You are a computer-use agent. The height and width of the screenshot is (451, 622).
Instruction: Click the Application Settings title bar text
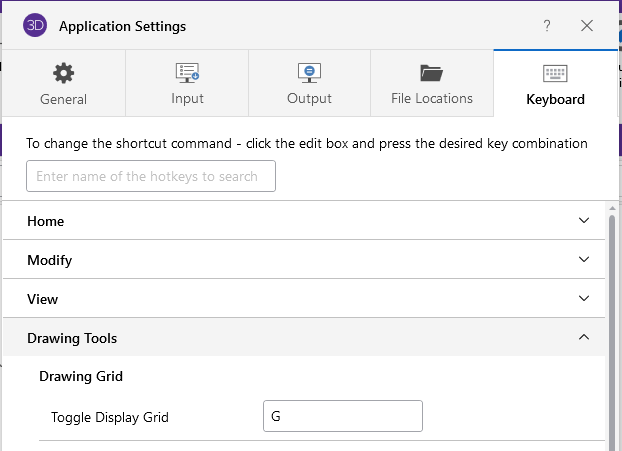[x=122, y=26]
